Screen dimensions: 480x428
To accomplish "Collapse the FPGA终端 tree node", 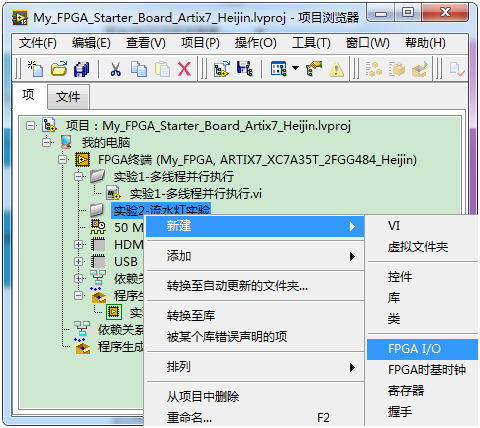I will 63,160.
